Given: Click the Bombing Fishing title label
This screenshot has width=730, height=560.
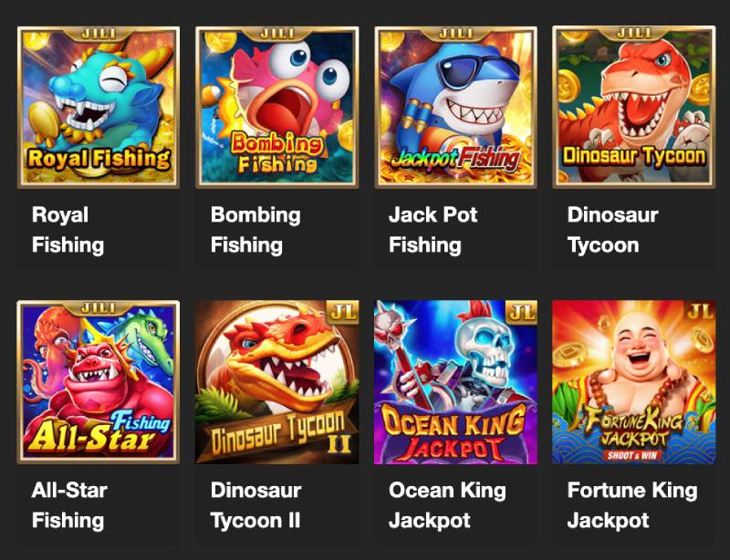Looking at the screenshot, I should (x=255, y=230).
